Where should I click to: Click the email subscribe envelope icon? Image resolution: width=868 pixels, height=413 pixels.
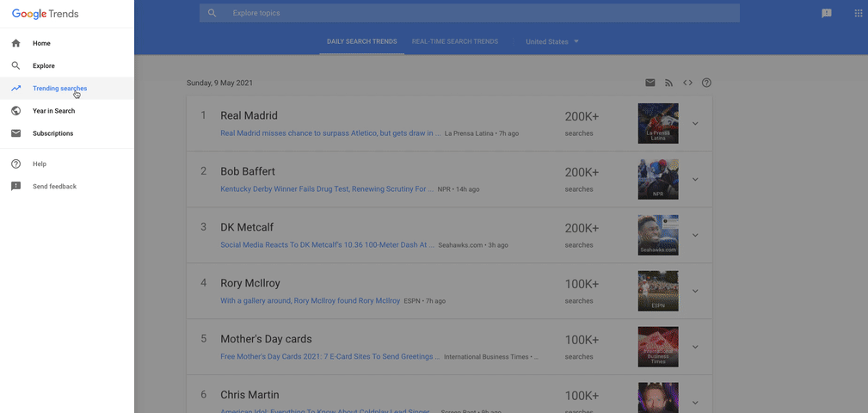[x=650, y=83]
